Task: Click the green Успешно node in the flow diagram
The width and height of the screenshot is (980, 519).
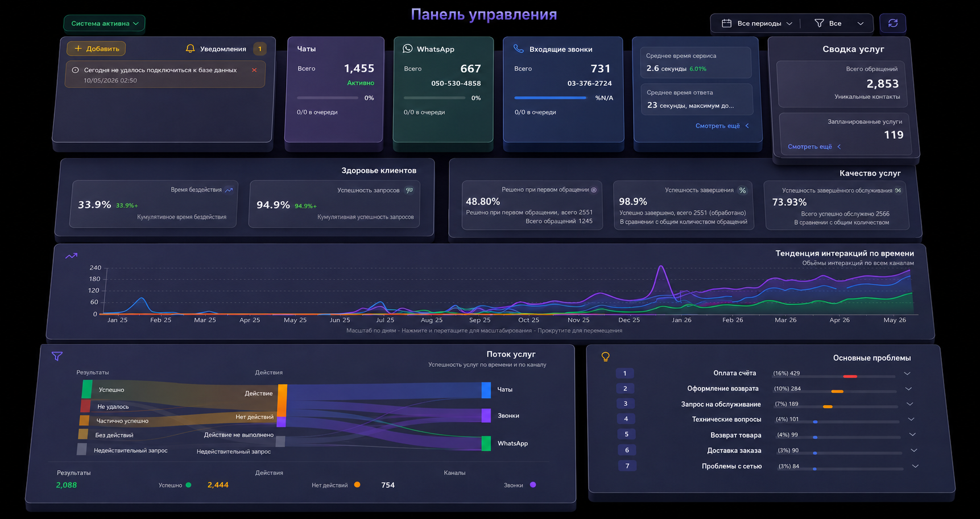Action: click(x=87, y=389)
